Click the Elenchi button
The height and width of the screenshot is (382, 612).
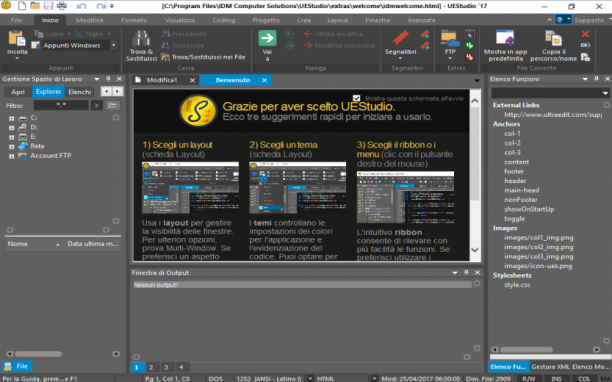pyautogui.click(x=80, y=92)
